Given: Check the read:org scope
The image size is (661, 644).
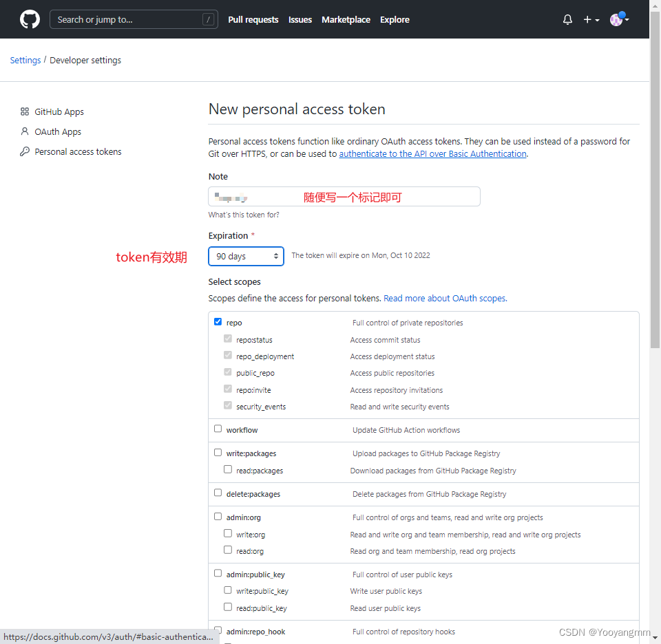Looking at the screenshot, I should tap(228, 550).
